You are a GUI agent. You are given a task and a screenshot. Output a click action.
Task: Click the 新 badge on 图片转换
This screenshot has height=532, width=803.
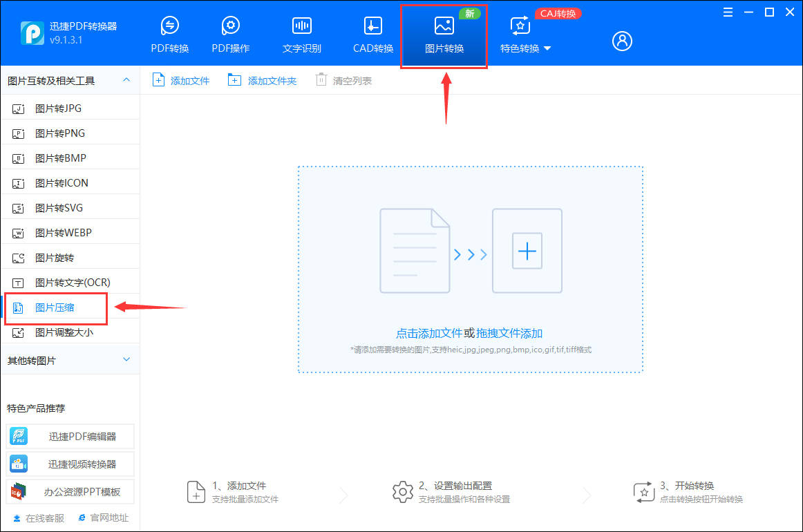tap(469, 14)
